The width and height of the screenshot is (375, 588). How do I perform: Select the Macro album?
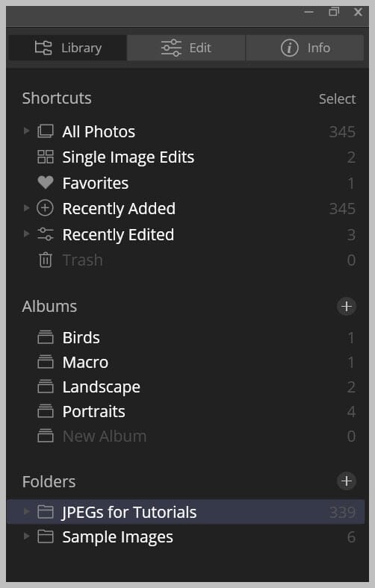tap(186, 362)
